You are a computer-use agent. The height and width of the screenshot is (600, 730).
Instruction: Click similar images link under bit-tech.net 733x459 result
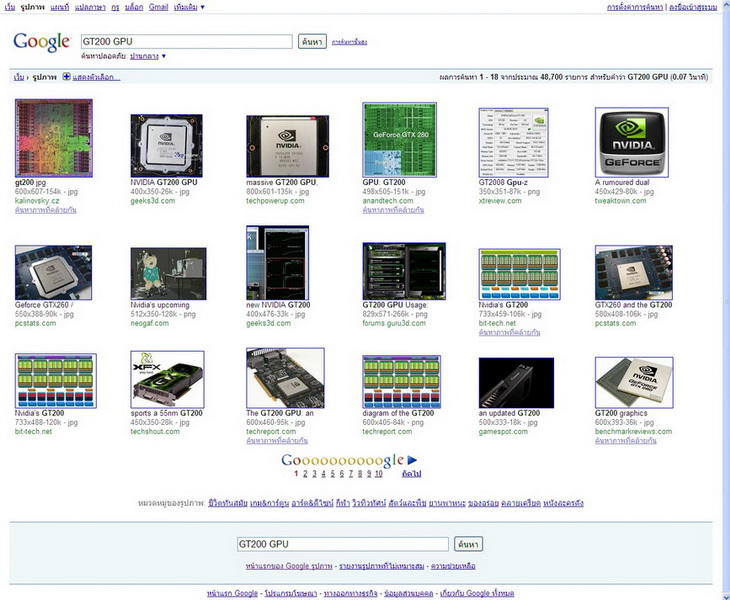coord(509,332)
